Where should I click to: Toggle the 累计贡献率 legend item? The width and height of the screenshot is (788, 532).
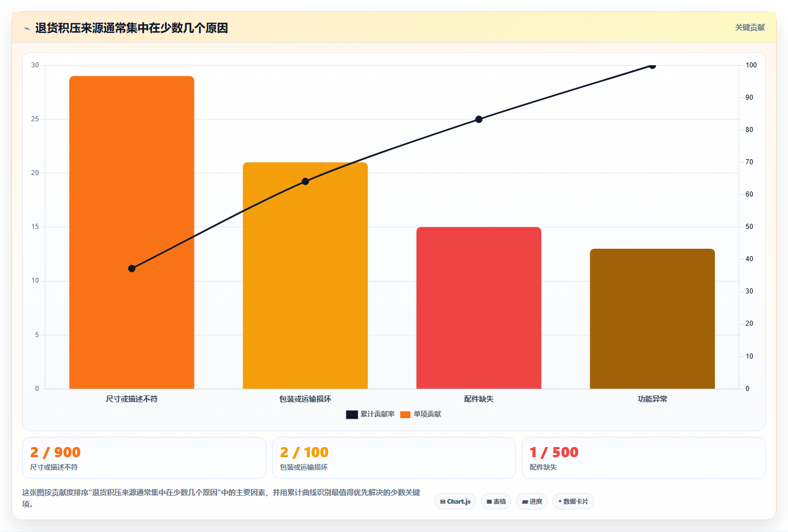(370, 414)
